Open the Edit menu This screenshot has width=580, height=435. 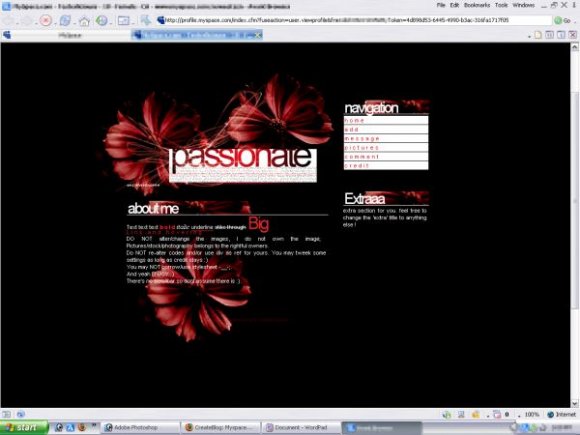(455, 5)
